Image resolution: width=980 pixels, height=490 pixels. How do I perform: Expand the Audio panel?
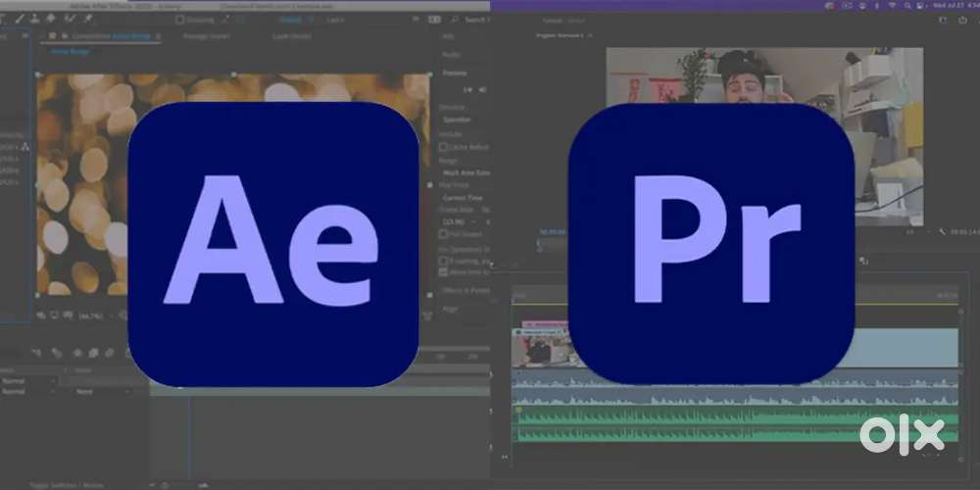click(x=451, y=55)
